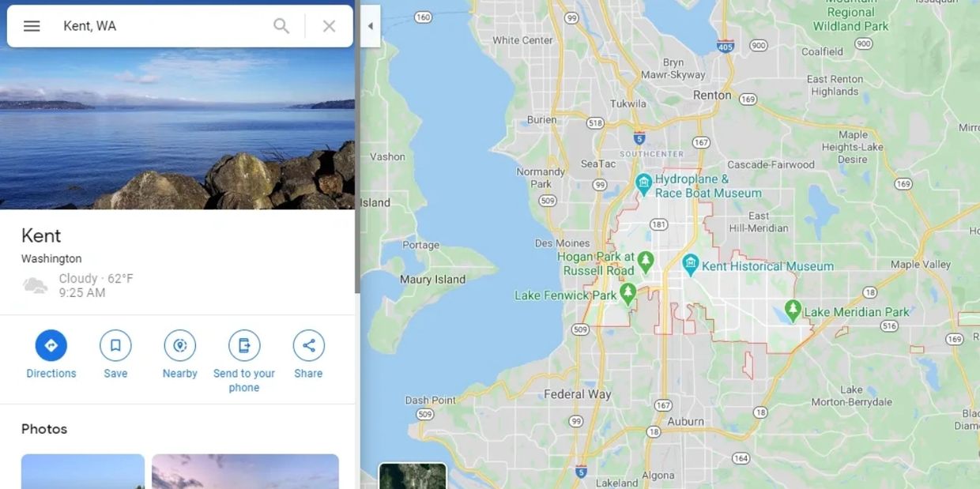Save Kent with the bookmark icon
The image size is (980, 489).
115,345
